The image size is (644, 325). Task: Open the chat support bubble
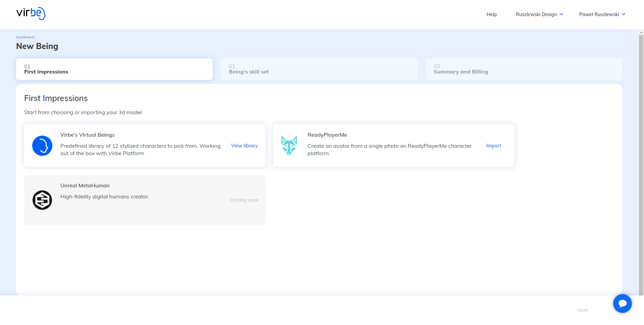(x=623, y=304)
